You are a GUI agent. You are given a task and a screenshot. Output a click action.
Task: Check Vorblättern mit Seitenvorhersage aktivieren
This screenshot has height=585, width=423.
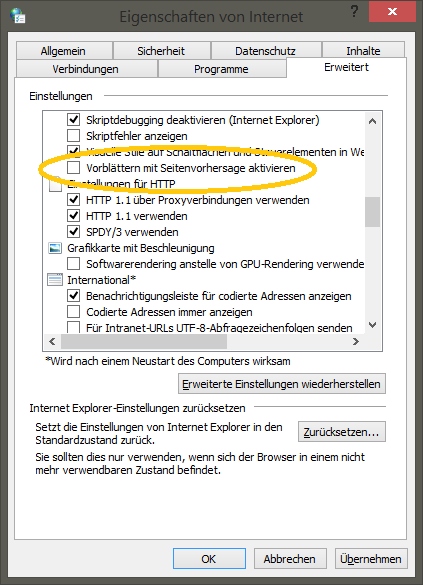click(x=73, y=168)
